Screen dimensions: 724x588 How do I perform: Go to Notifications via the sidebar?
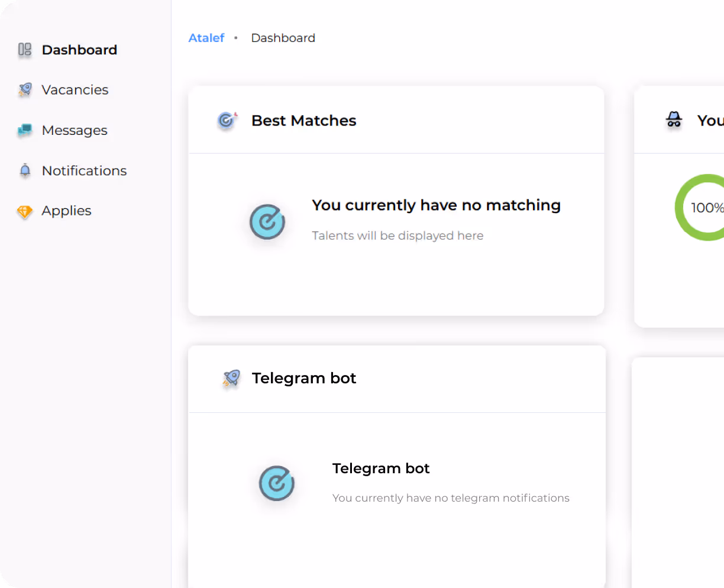point(84,170)
